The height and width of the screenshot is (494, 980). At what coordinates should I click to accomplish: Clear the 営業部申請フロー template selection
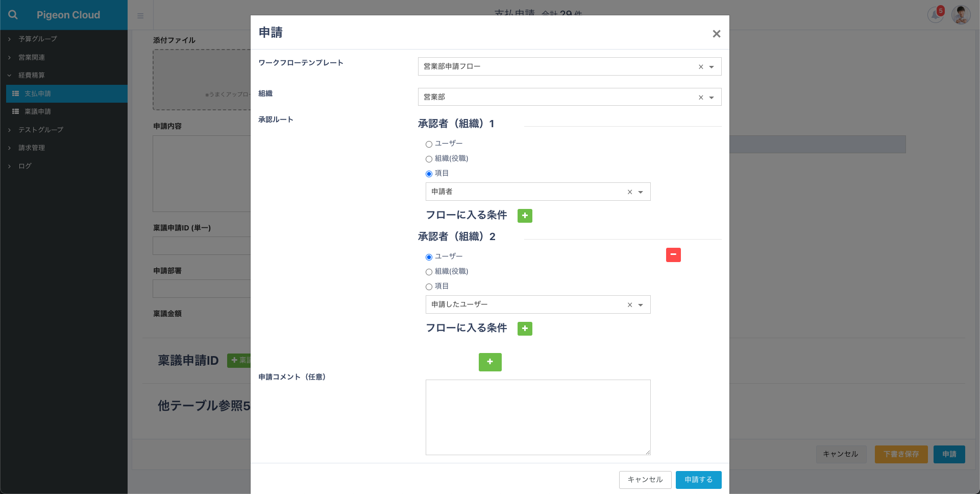coord(701,67)
